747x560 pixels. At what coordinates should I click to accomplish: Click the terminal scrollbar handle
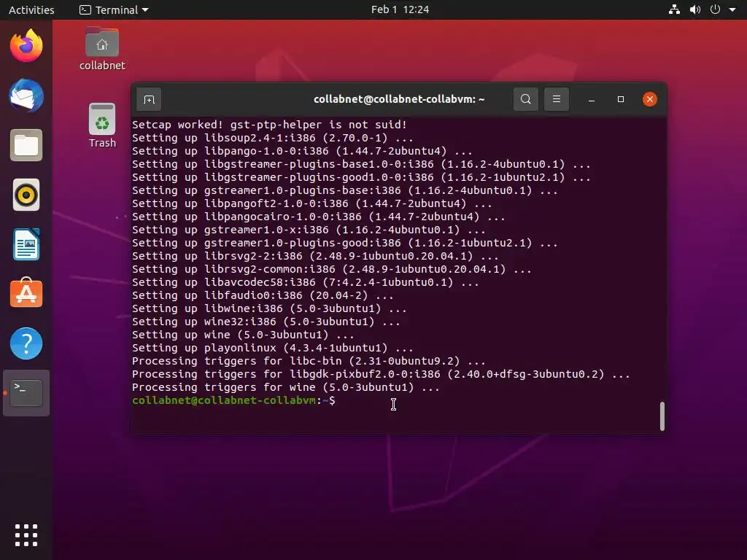pos(662,416)
